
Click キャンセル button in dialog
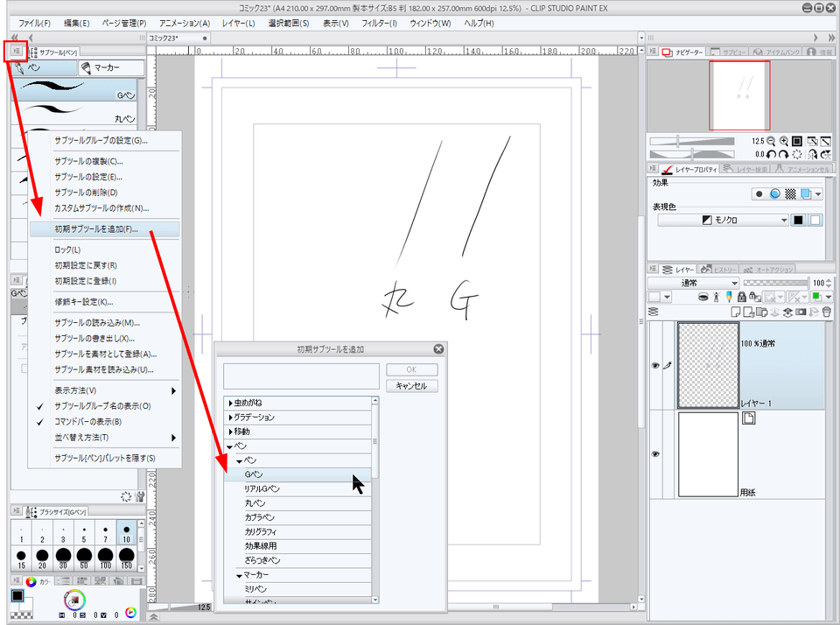(411, 386)
